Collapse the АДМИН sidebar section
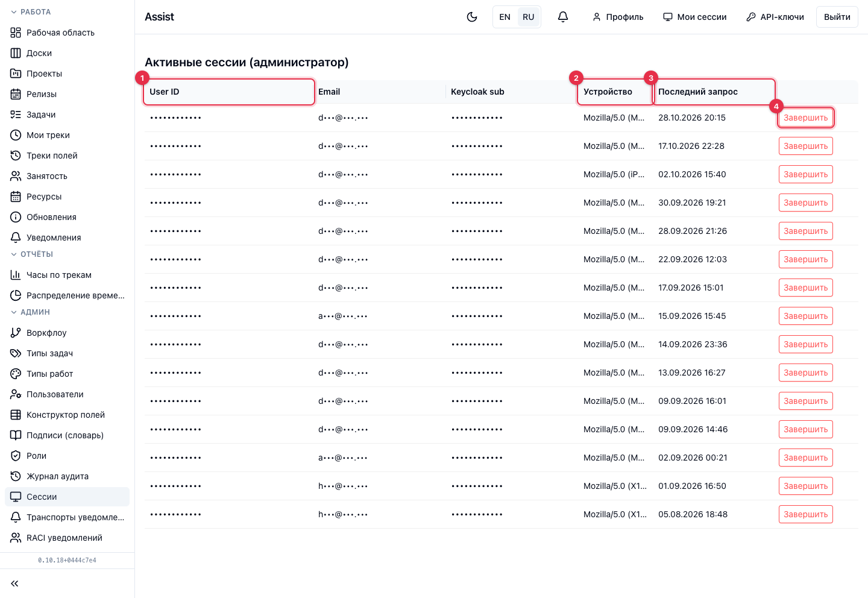This screenshot has width=868, height=598. pyautogui.click(x=30, y=312)
